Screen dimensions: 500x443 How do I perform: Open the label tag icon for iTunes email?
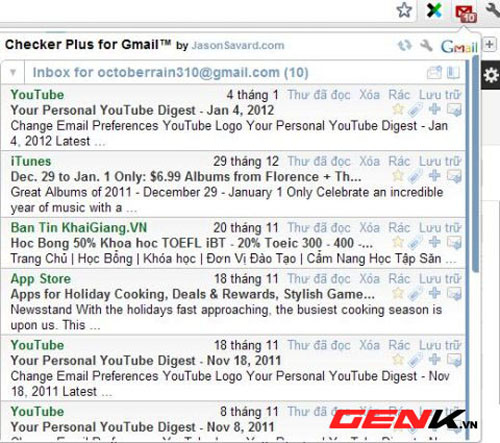pyautogui.click(x=415, y=176)
